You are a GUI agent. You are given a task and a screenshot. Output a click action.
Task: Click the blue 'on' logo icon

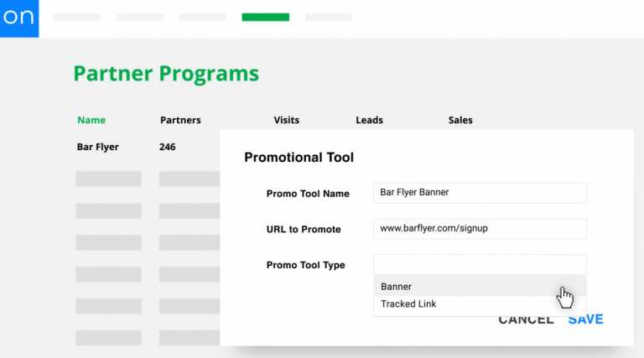(19, 18)
